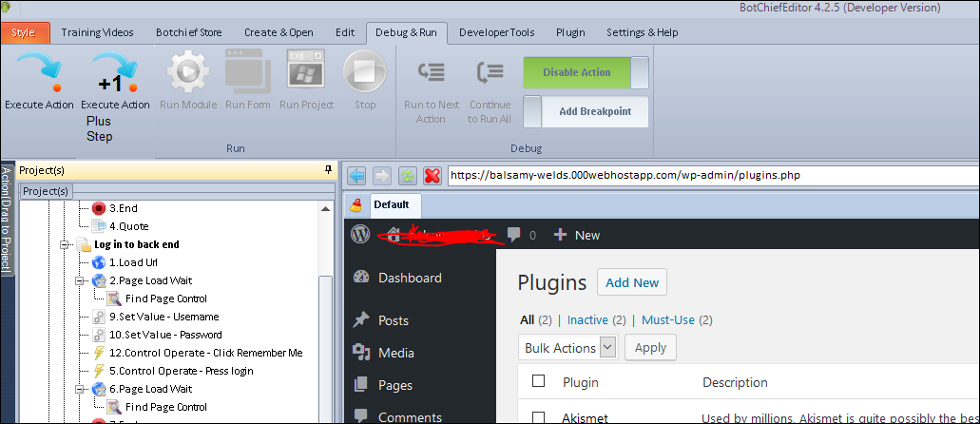
Task: Click browser back arrow button
Action: (356, 176)
